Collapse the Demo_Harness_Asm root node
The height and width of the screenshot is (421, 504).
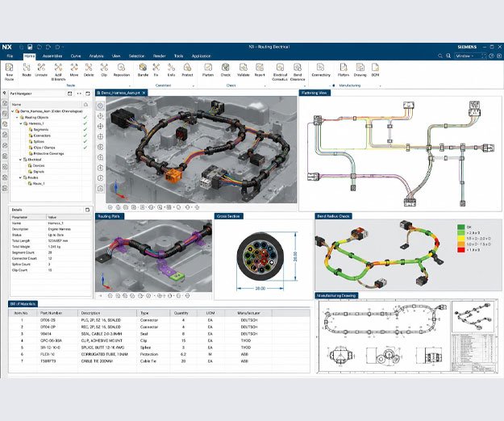[x=13, y=111]
